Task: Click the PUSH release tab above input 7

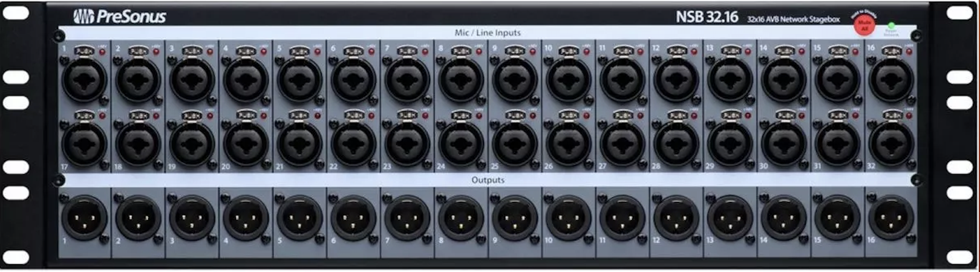Action: (407, 51)
